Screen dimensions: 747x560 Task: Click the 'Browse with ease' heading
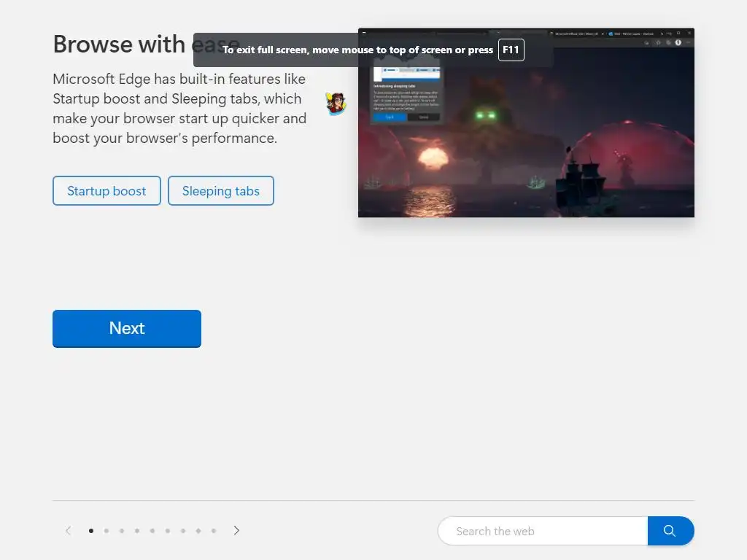coord(146,44)
